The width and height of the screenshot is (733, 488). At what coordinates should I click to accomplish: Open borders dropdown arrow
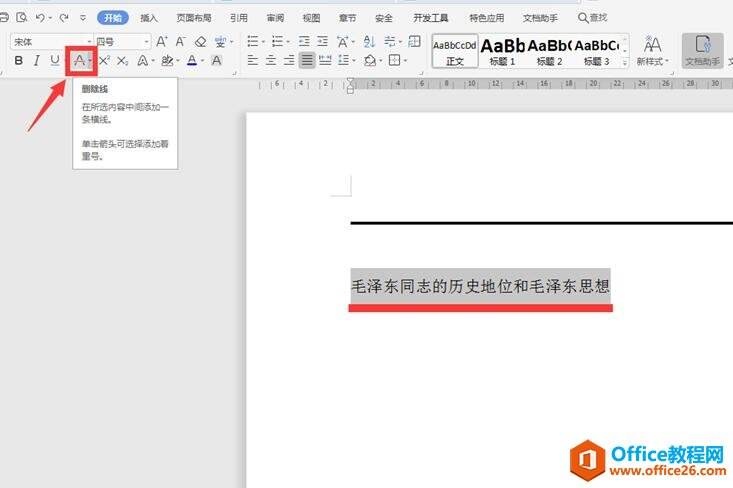click(x=405, y=61)
